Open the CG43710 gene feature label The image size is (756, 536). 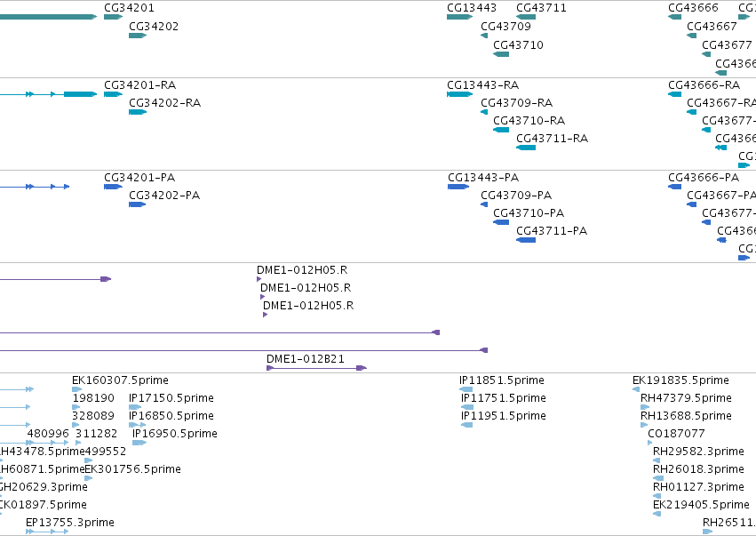point(518,44)
